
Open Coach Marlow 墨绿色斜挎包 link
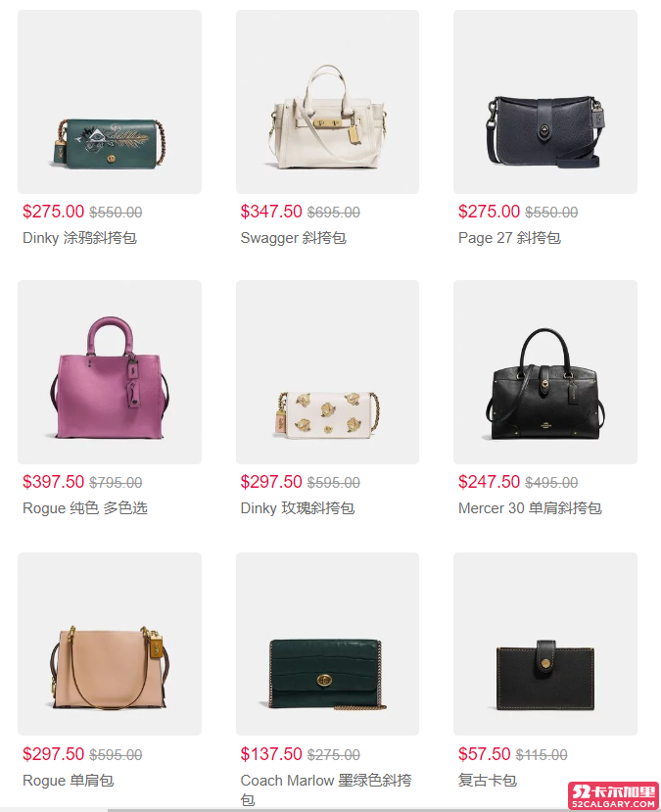coord(326,789)
